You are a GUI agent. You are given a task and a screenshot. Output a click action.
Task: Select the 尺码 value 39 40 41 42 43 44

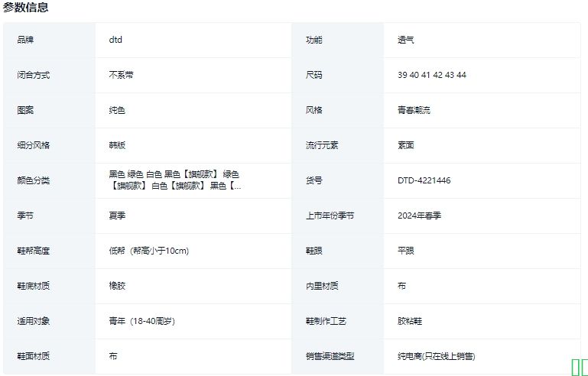(431, 75)
